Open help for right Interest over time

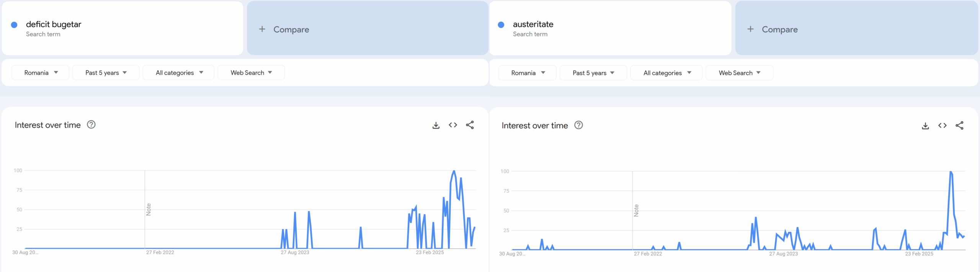coord(578,125)
